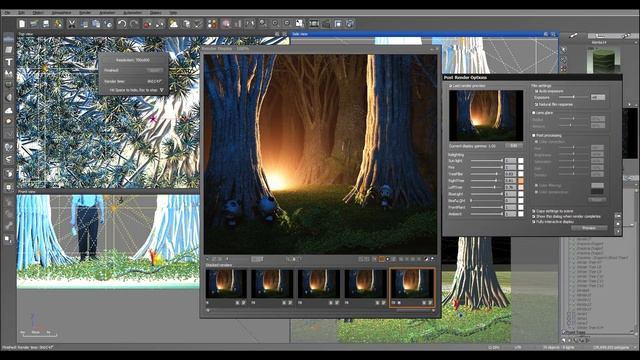Click the Edit button next to display gamma
This screenshot has height=360, width=640.
tap(514, 146)
